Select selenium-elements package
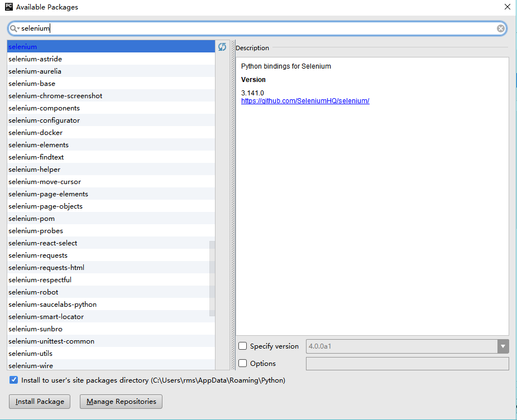517x420 pixels. [111, 145]
